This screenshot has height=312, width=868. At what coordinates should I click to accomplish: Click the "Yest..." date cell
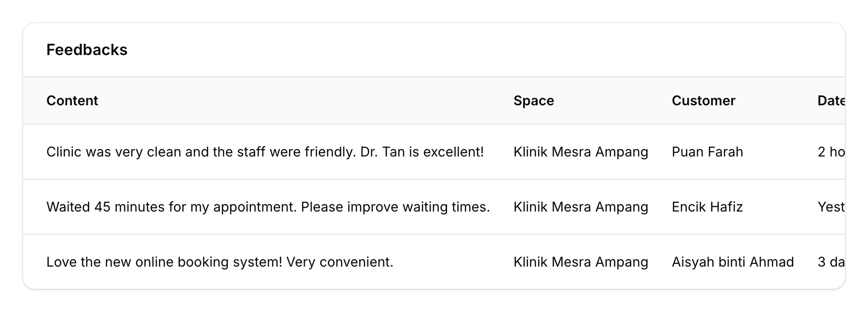click(832, 207)
